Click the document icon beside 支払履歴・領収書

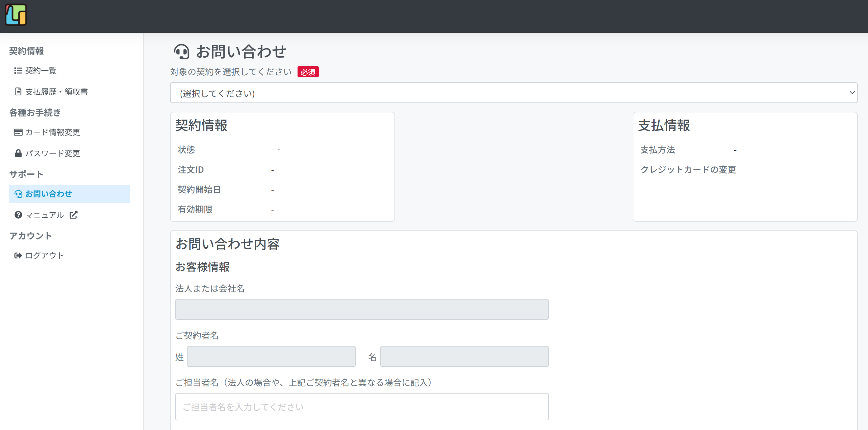18,92
